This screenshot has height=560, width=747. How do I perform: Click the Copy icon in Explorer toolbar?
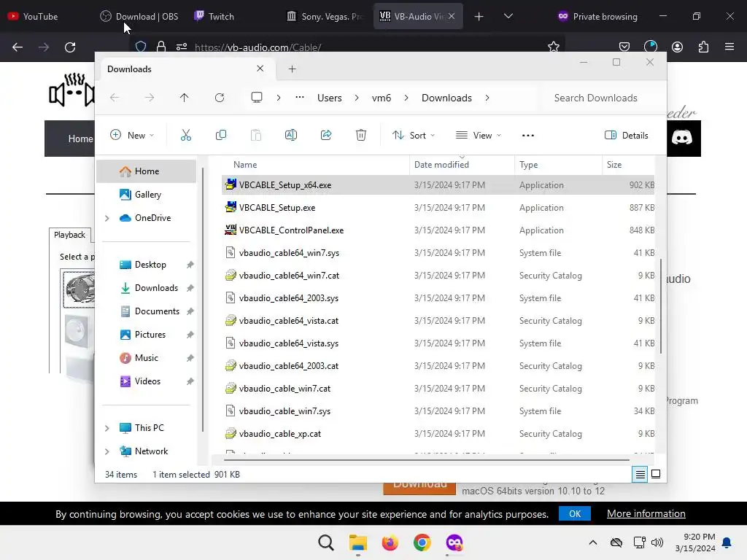(220, 135)
